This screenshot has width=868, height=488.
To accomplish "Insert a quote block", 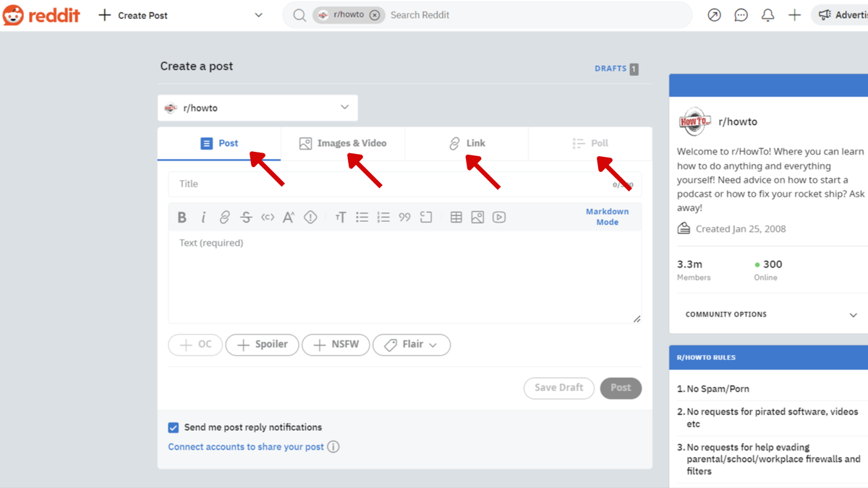I will [404, 216].
